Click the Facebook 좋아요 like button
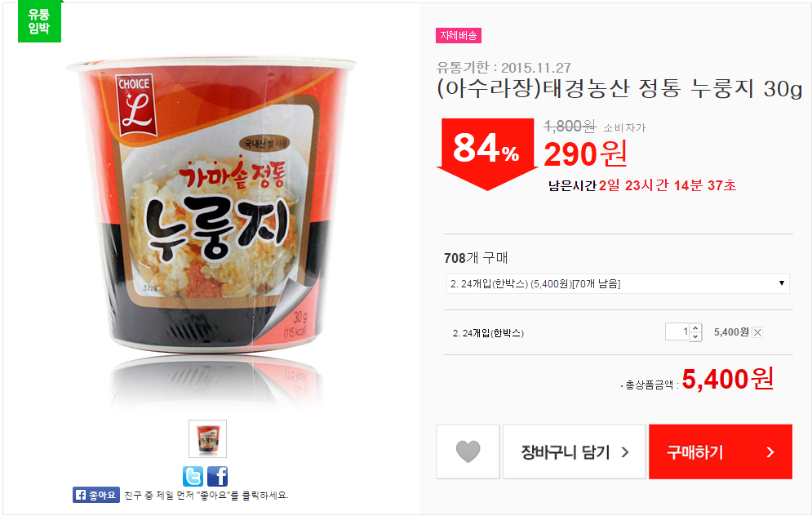 96,495
